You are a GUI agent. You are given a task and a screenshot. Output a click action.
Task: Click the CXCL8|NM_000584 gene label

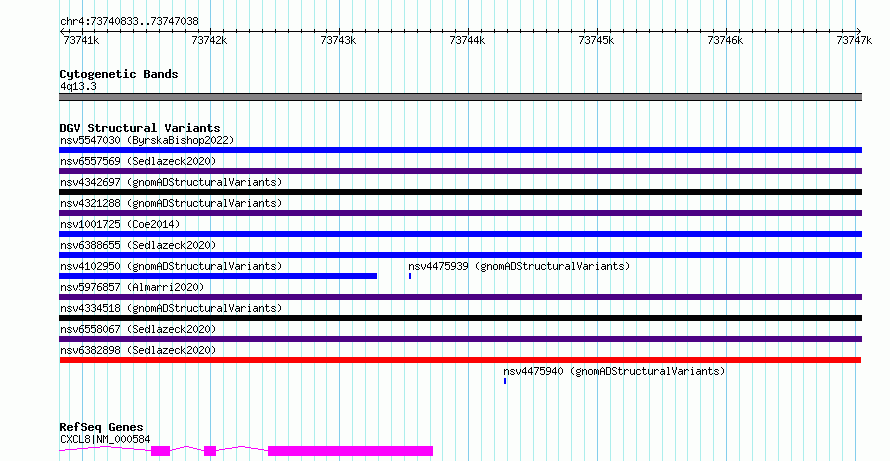pyautogui.click(x=105, y=439)
